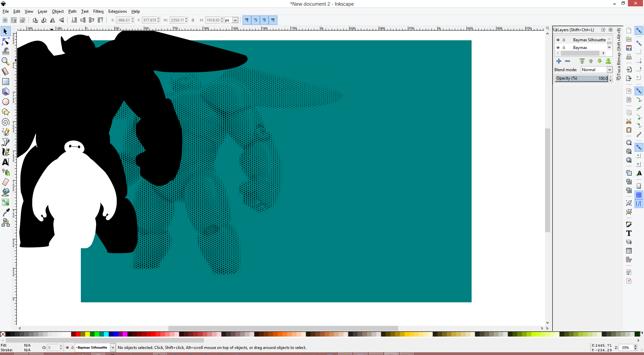Add a new layer with plus button
The height and width of the screenshot is (355, 644).
click(559, 61)
